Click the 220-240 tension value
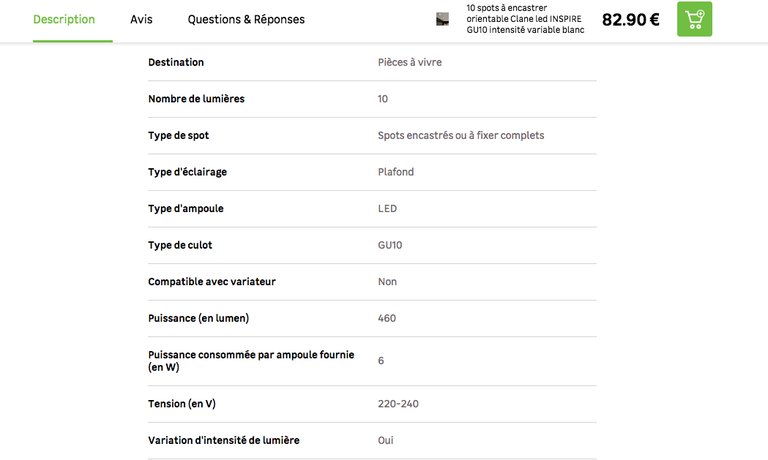This screenshot has height=460, width=768. (397, 403)
